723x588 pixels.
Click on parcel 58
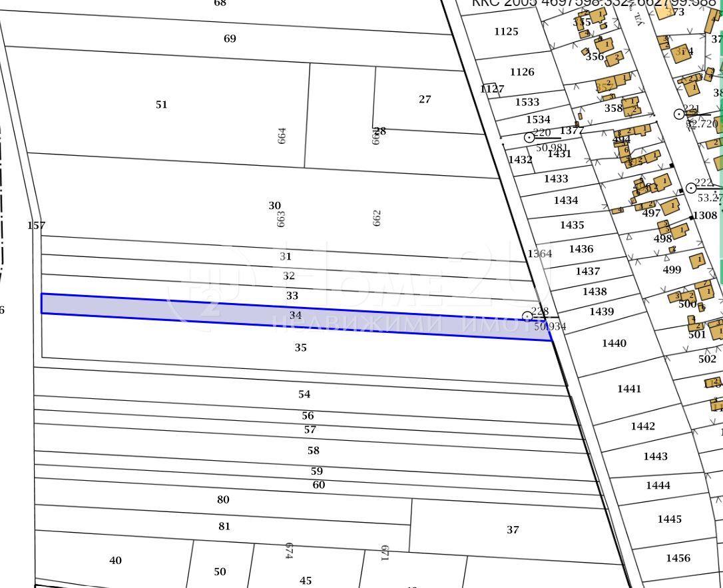(313, 451)
